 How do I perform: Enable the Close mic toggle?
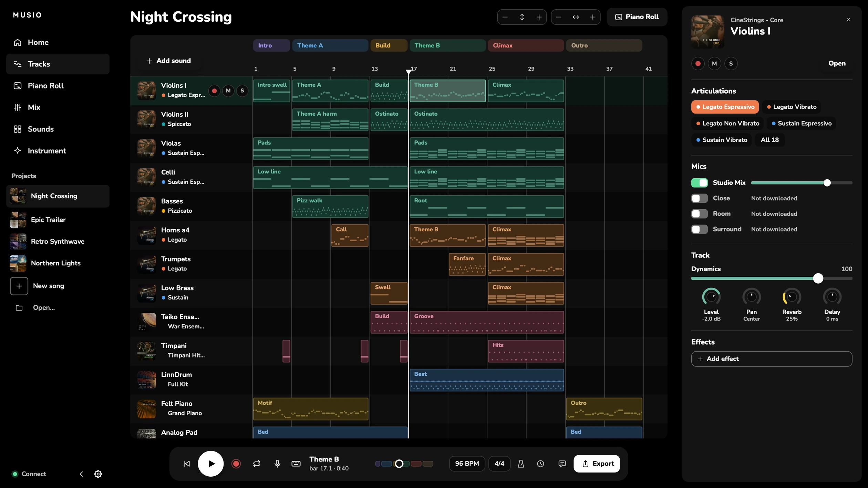(x=699, y=198)
